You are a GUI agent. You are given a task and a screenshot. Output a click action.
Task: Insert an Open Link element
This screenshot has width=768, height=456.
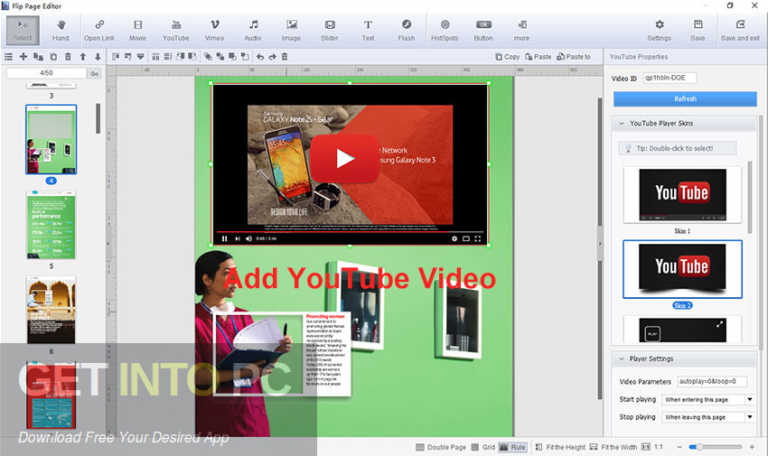99,30
